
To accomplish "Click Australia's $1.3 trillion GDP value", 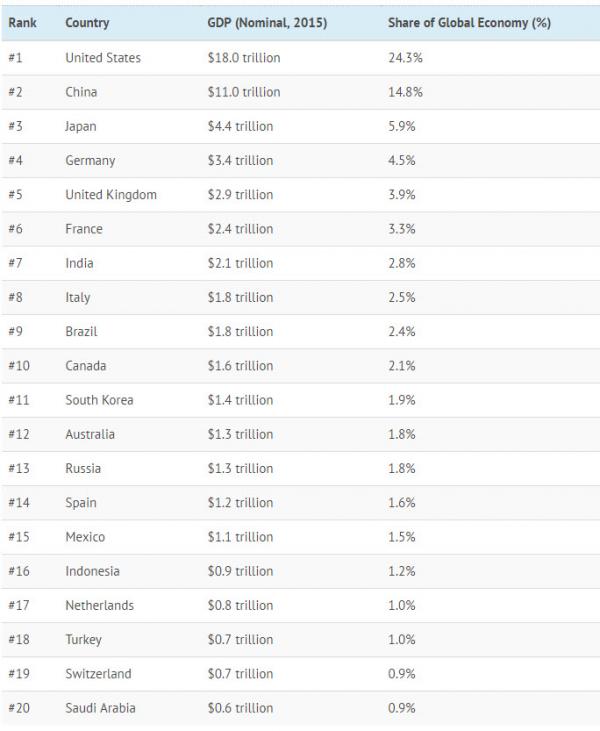I will [x=240, y=434].
